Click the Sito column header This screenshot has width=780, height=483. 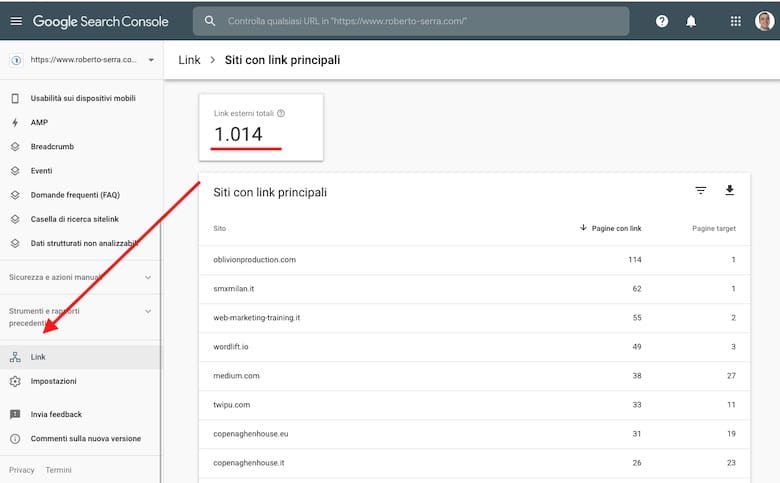[219, 228]
